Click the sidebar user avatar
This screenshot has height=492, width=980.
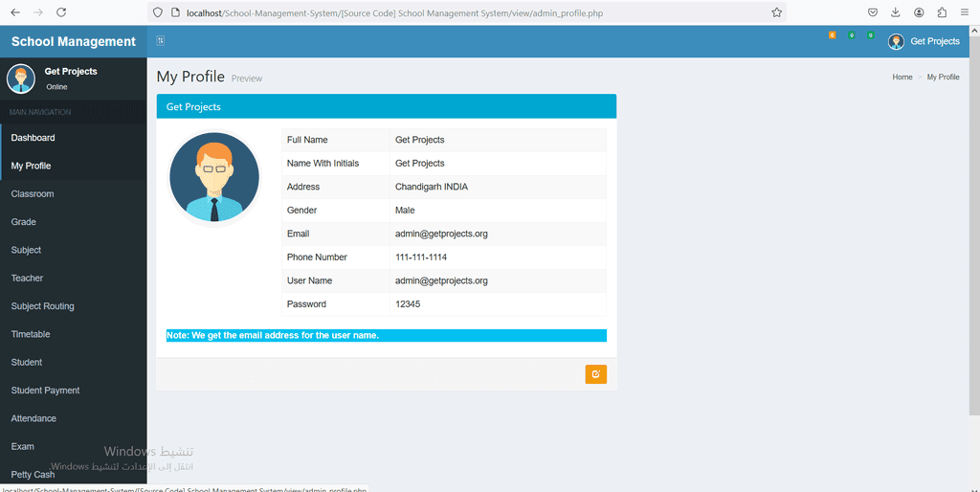click(x=21, y=78)
